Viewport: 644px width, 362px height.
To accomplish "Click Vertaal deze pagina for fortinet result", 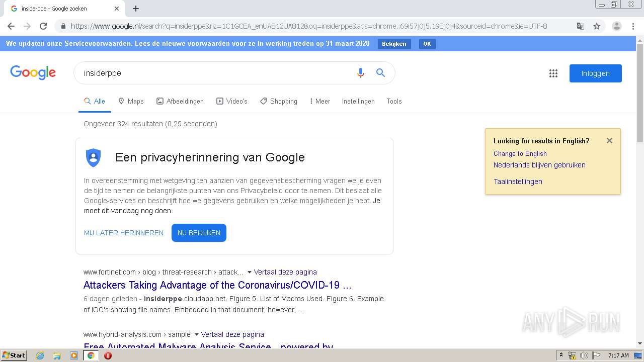I will pos(285,272).
